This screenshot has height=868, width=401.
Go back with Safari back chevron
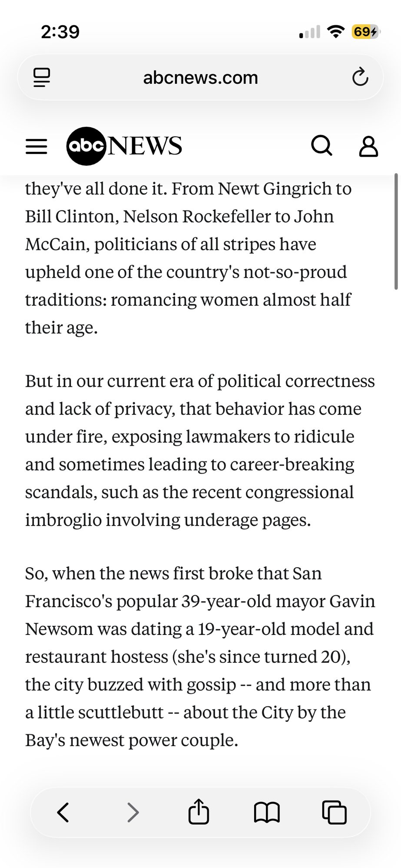tap(63, 812)
